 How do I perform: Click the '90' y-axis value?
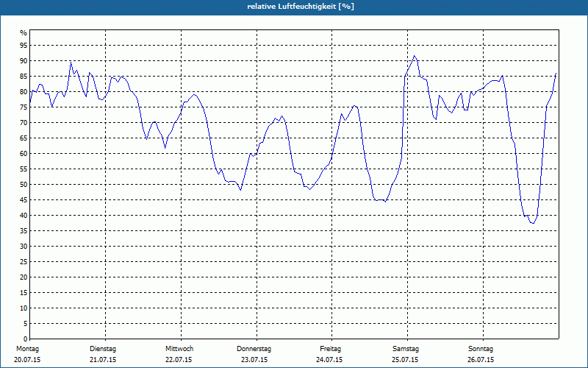pyautogui.click(x=24, y=61)
